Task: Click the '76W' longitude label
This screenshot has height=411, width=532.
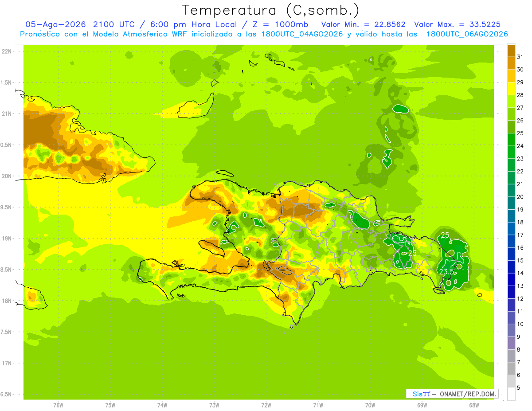Action: click(x=58, y=405)
